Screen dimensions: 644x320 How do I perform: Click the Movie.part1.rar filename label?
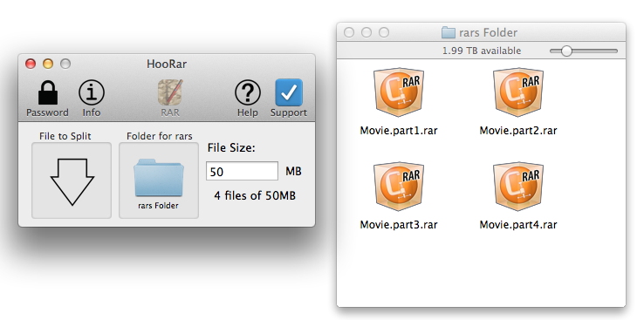(x=399, y=131)
